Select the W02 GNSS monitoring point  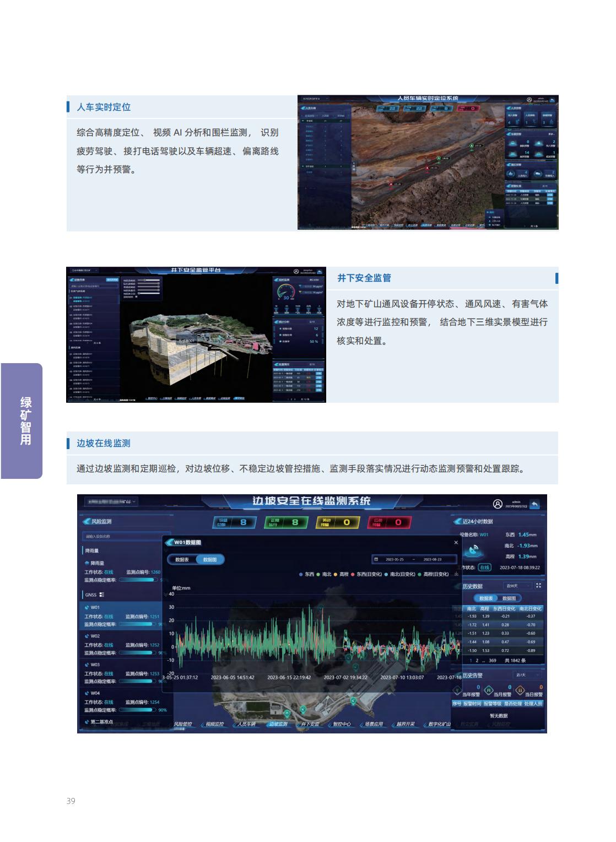click(x=126, y=644)
